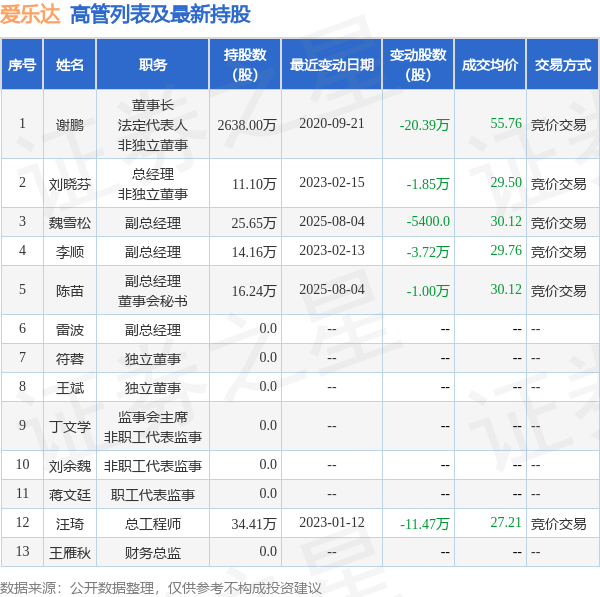
Task: Click 竞价交易 in 汪琦's row
Action: coord(558,524)
